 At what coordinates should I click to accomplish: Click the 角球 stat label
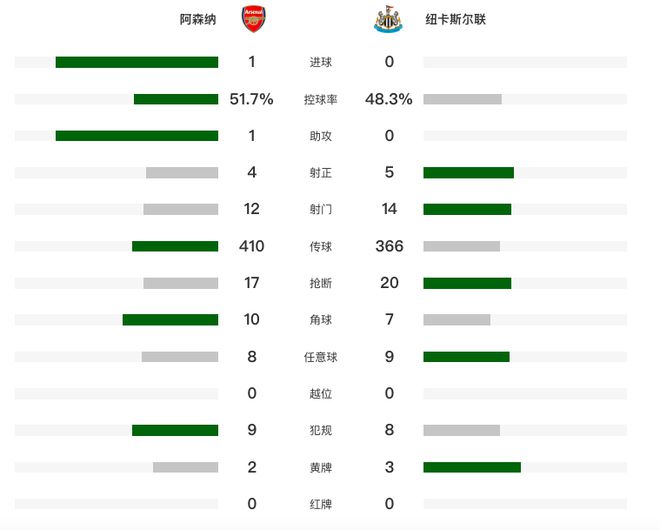click(x=321, y=320)
